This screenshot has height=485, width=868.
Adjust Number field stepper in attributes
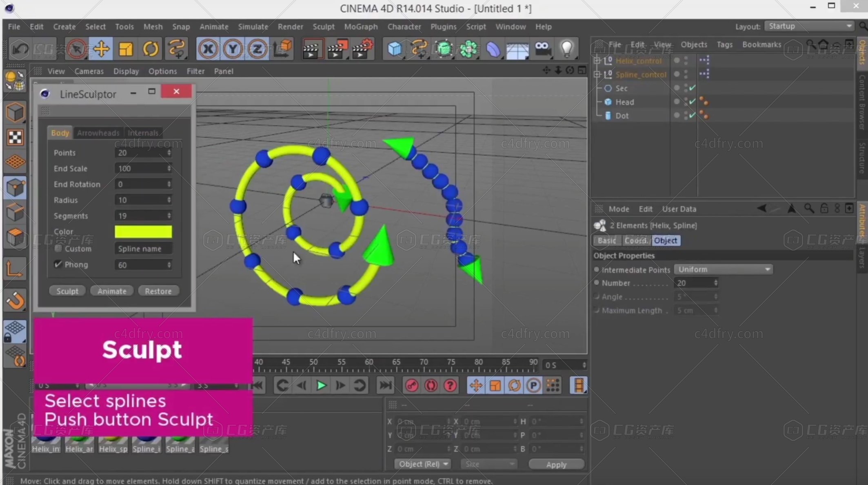pos(715,283)
